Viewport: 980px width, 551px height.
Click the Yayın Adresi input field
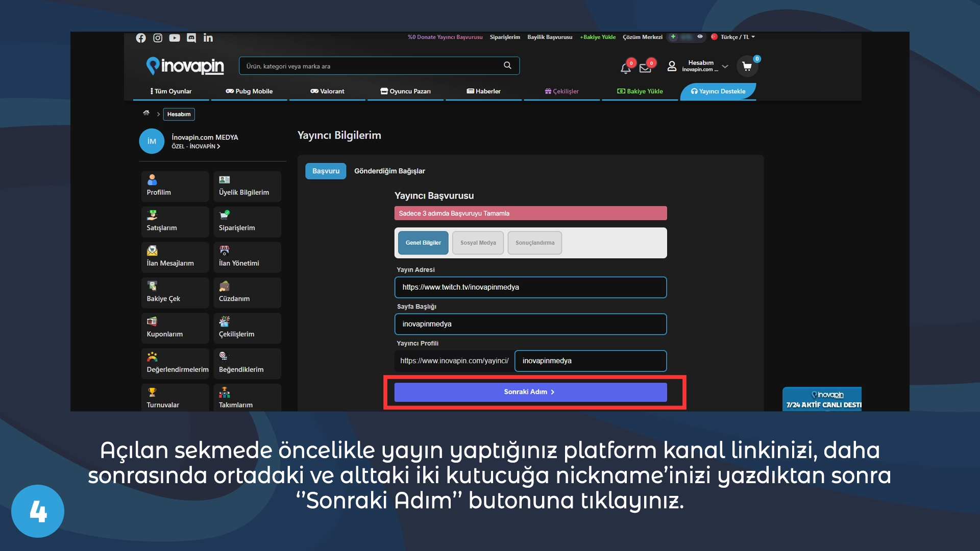pos(530,287)
